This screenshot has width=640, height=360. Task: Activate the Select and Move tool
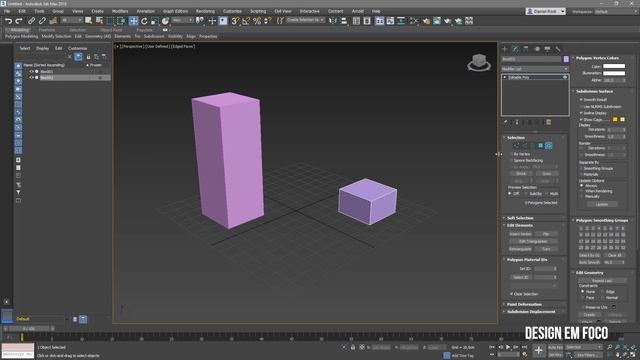pyautogui.click(x=133, y=21)
